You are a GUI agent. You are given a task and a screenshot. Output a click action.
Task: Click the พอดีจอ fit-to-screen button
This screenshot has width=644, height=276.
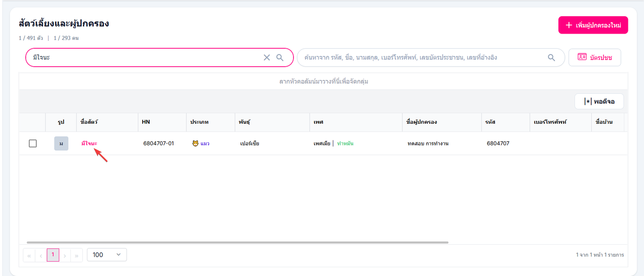599,102
